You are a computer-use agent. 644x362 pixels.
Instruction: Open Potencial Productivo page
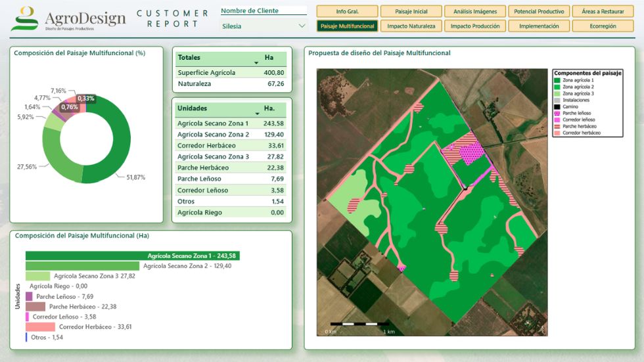coord(539,11)
